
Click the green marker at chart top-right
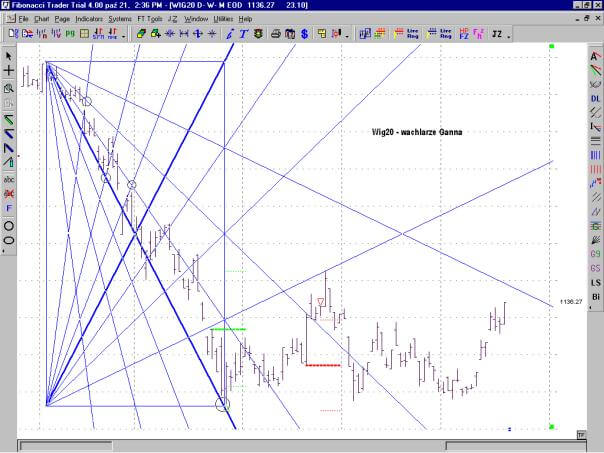click(x=551, y=46)
